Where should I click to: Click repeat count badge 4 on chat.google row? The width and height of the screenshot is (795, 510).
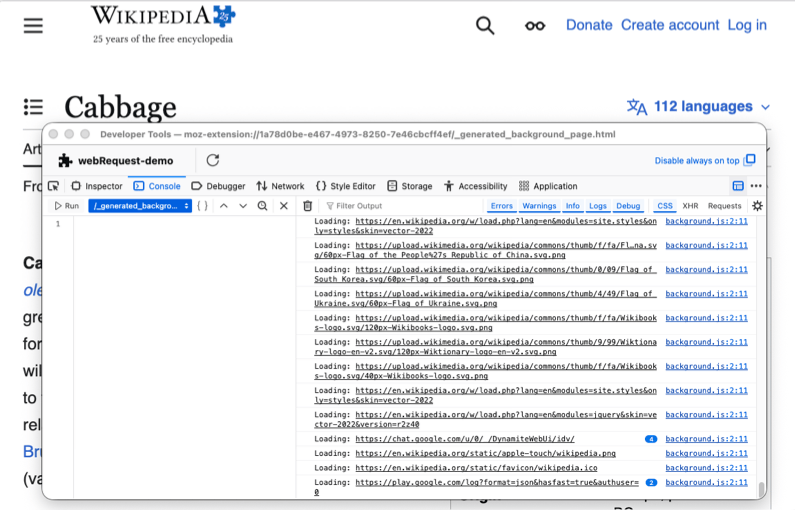pos(651,439)
